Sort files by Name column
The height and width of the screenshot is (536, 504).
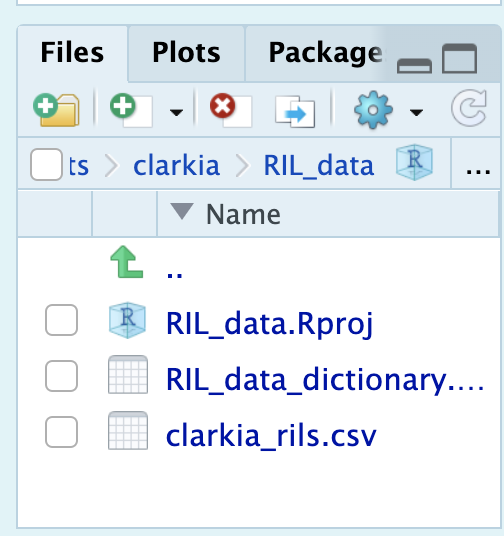pyautogui.click(x=243, y=214)
